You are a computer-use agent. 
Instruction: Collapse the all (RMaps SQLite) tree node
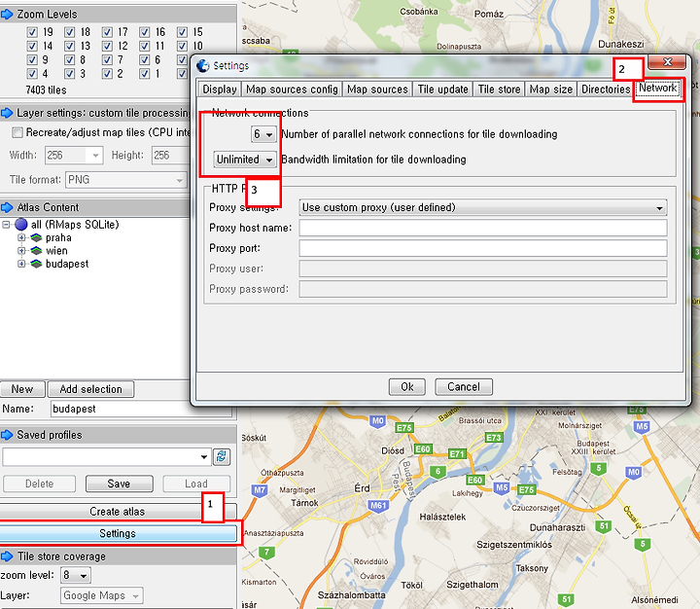tap(6, 225)
